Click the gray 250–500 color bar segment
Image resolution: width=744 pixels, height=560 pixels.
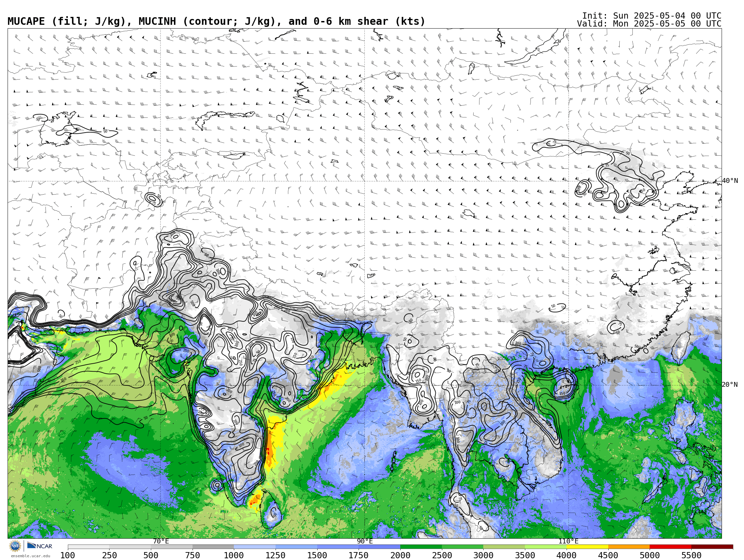coord(130,547)
